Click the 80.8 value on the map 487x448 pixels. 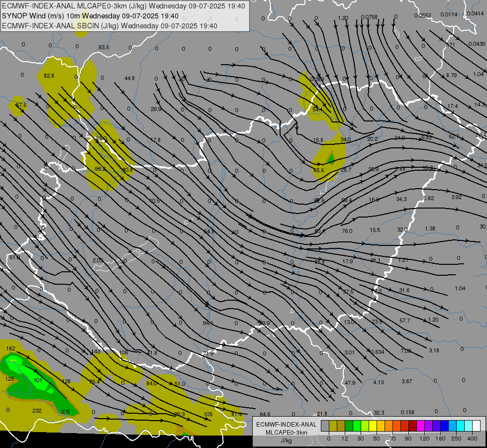coord(127,170)
